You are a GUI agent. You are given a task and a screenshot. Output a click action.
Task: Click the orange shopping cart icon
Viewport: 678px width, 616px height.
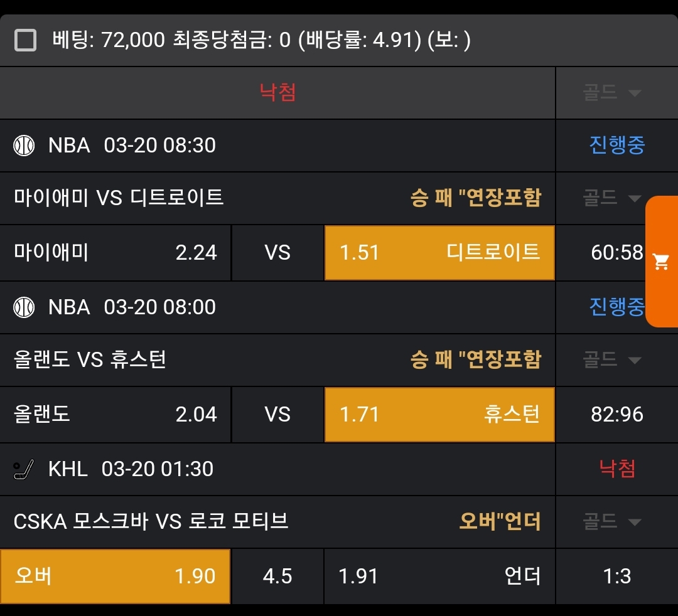coord(661,262)
